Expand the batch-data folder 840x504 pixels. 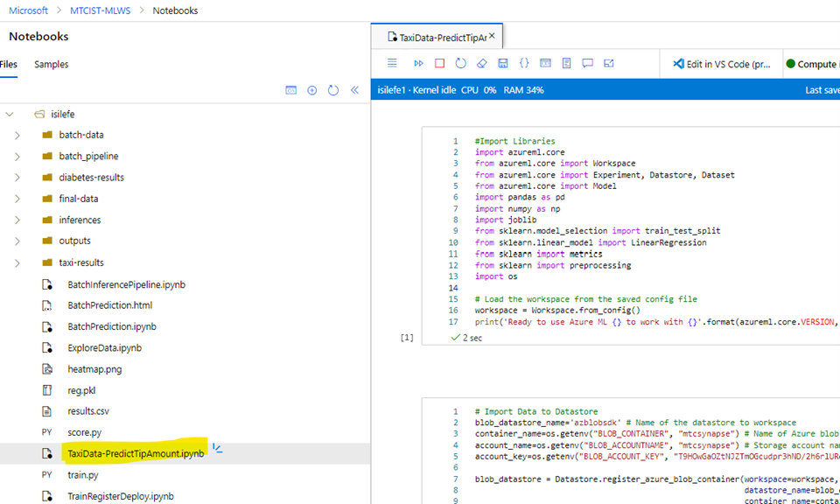coord(17,135)
